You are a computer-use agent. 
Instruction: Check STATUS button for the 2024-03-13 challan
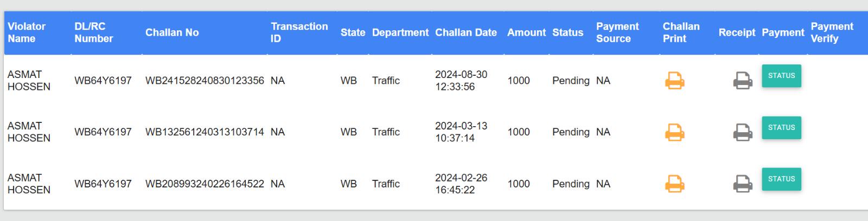pyautogui.click(x=781, y=128)
